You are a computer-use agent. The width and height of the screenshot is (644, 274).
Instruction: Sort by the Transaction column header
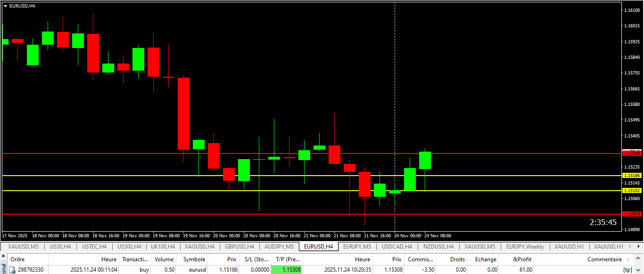coord(135,259)
